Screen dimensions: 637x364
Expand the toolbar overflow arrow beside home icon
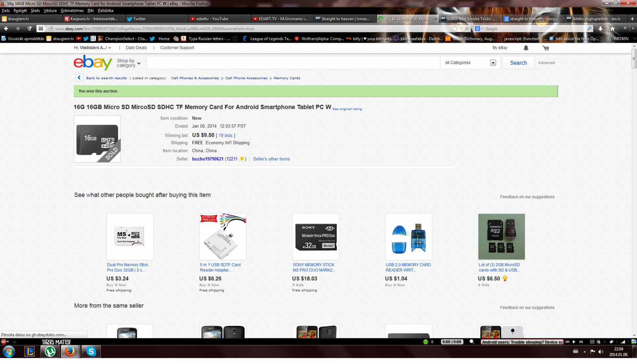coord(633,29)
